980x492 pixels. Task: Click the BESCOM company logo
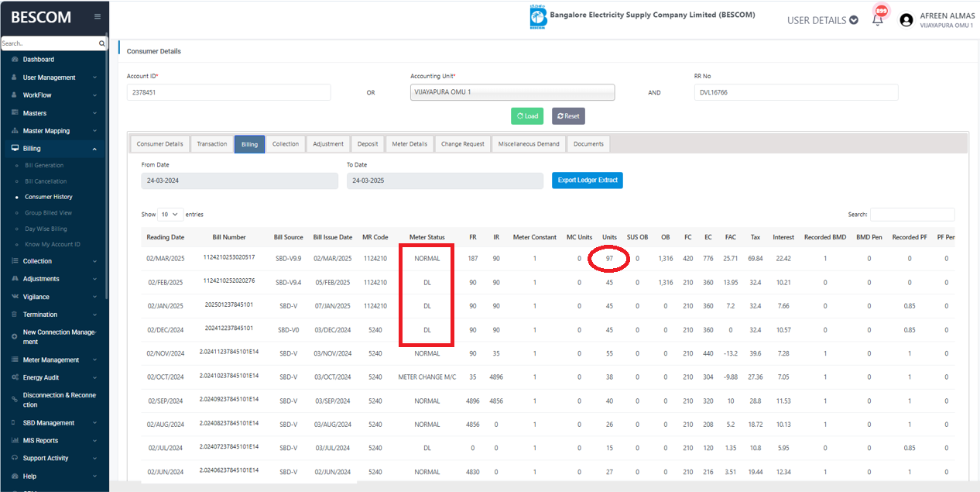[x=537, y=18]
